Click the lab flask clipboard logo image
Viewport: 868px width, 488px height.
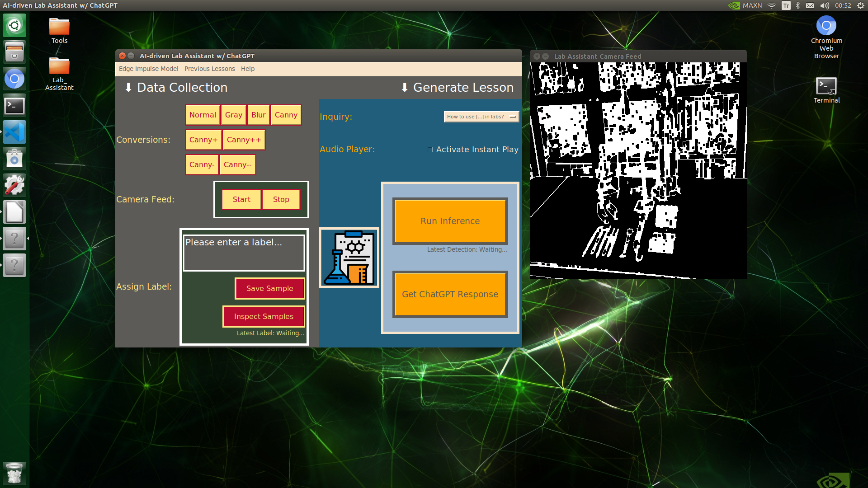(349, 258)
